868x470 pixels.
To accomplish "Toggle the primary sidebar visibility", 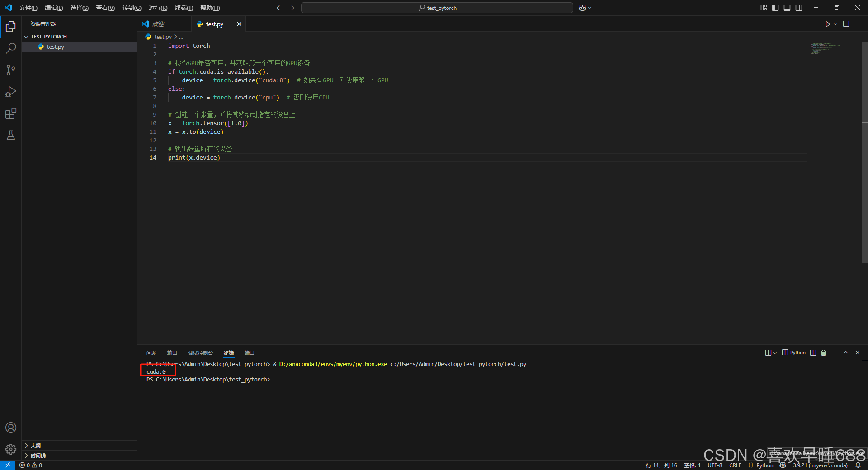I will (775, 8).
